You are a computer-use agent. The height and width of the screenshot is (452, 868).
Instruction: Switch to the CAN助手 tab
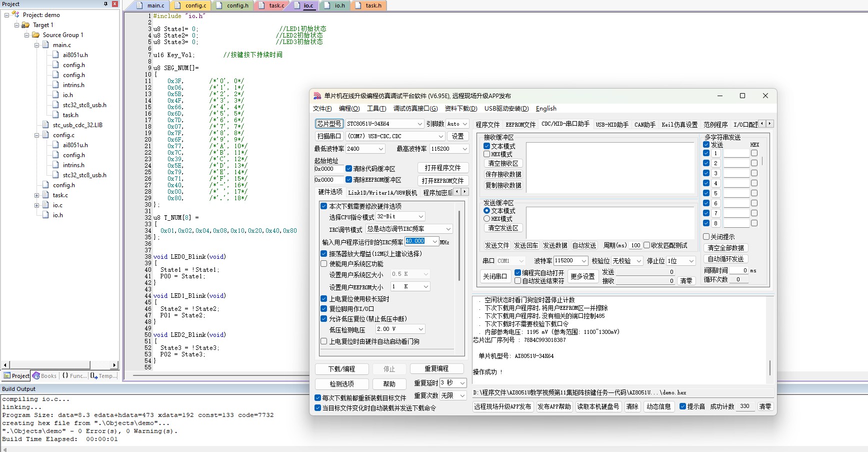tap(644, 125)
